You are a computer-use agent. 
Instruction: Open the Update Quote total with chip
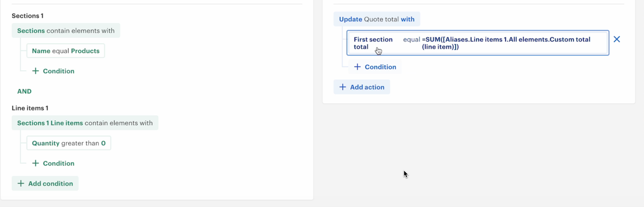click(377, 19)
